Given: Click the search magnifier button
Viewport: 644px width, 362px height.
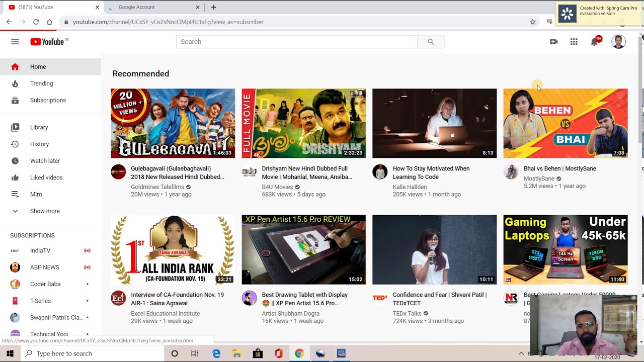Looking at the screenshot, I should [431, 42].
